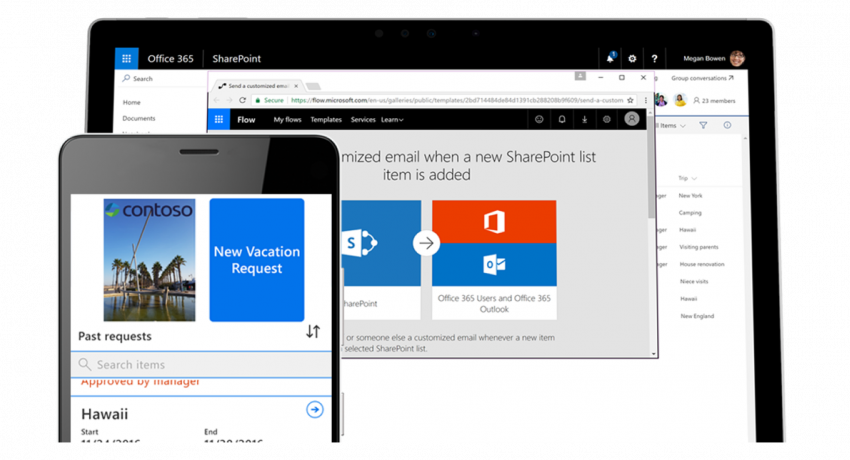Screen dimensions: 850x460
Task: Open the Templates menu in Flow
Action: pyautogui.click(x=326, y=120)
